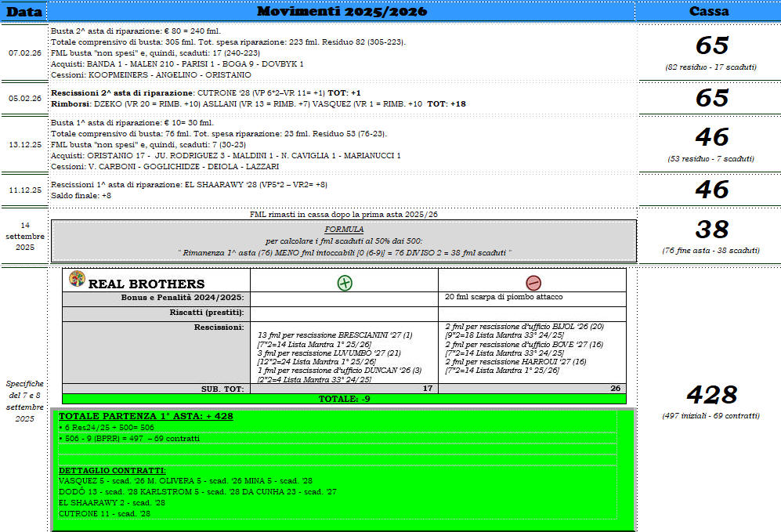Click the 'DETTAGLIO CONTRATTI' heading

click(x=112, y=470)
